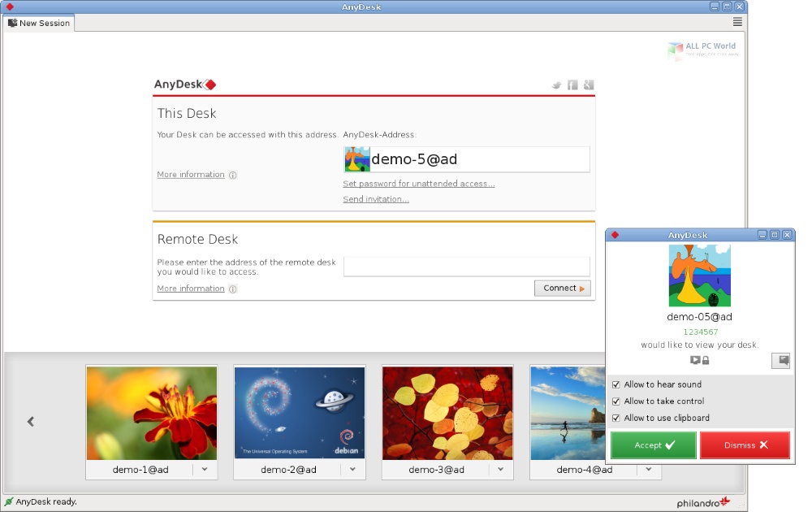Click info icon beside Remote Desk More information
Viewport: 812px width, 512px height.
click(x=233, y=289)
